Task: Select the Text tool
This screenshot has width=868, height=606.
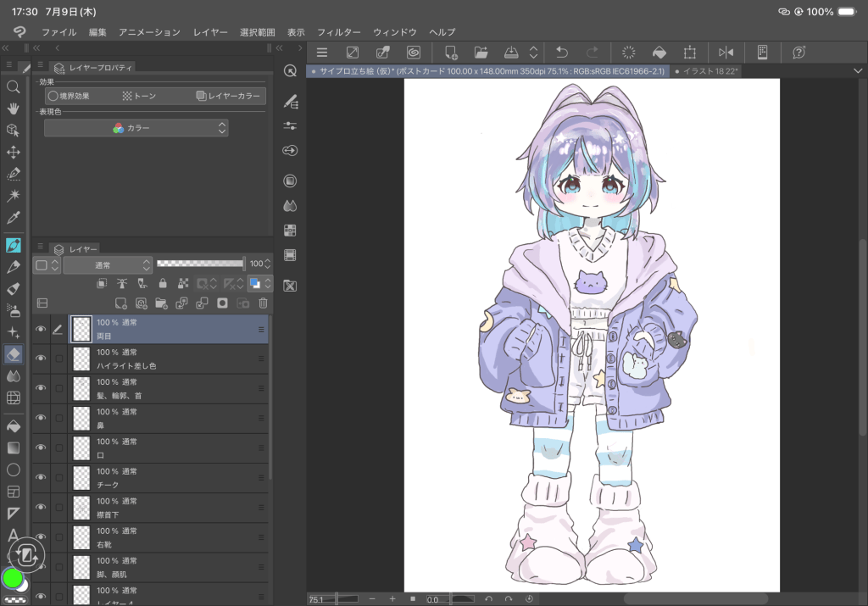Action: (x=14, y=535)
